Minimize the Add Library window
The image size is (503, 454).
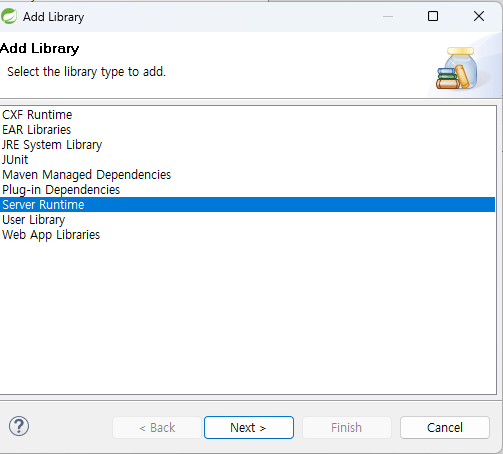[388, 16]
